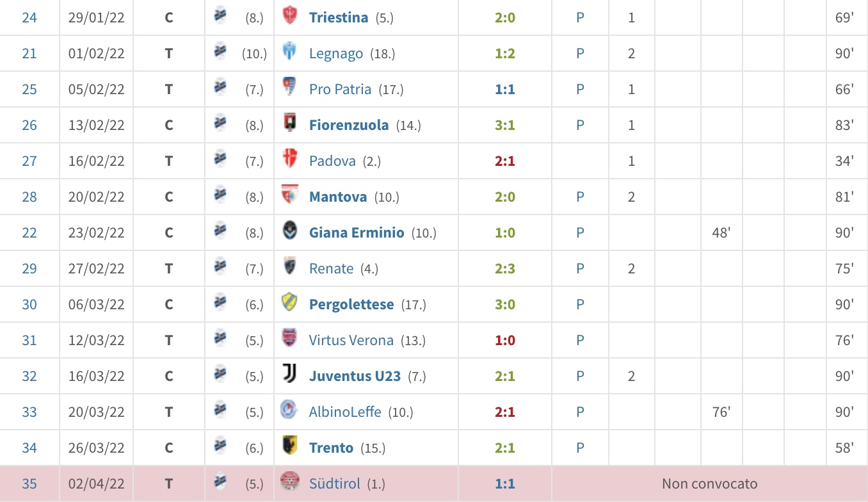Click the Pergolettese club crest icon

pos(289,304)
